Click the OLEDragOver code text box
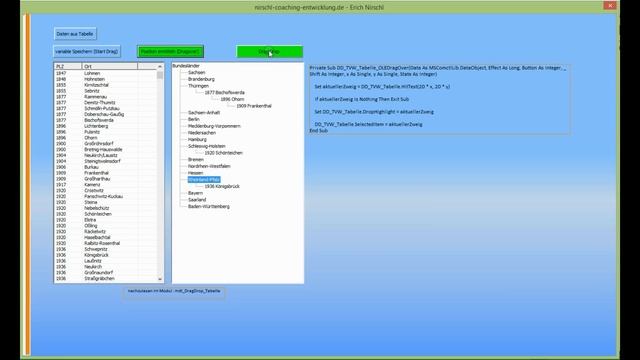 (440, 99)
